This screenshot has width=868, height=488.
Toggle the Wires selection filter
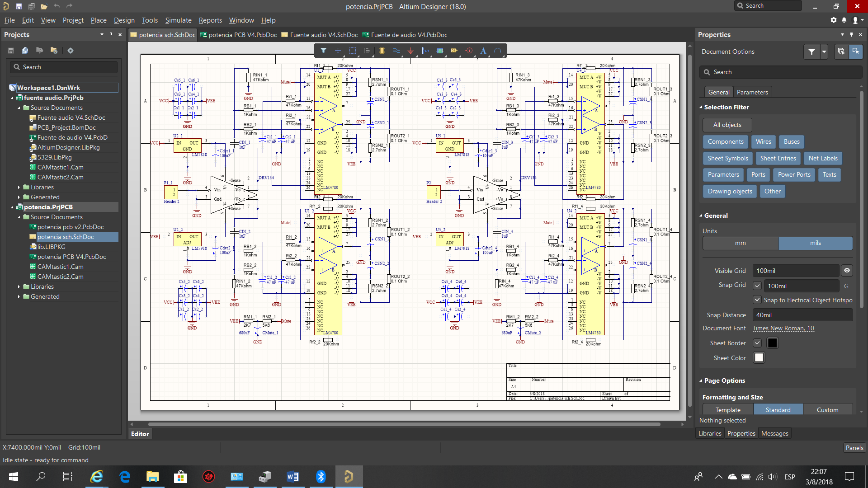coord(764,142)
